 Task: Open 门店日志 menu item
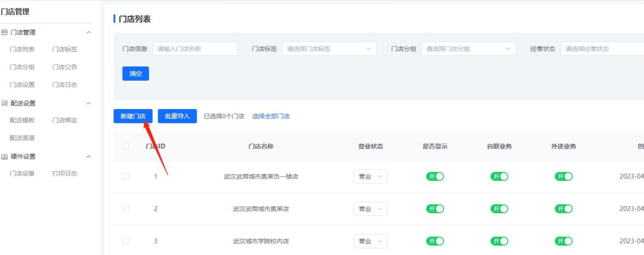65,85
